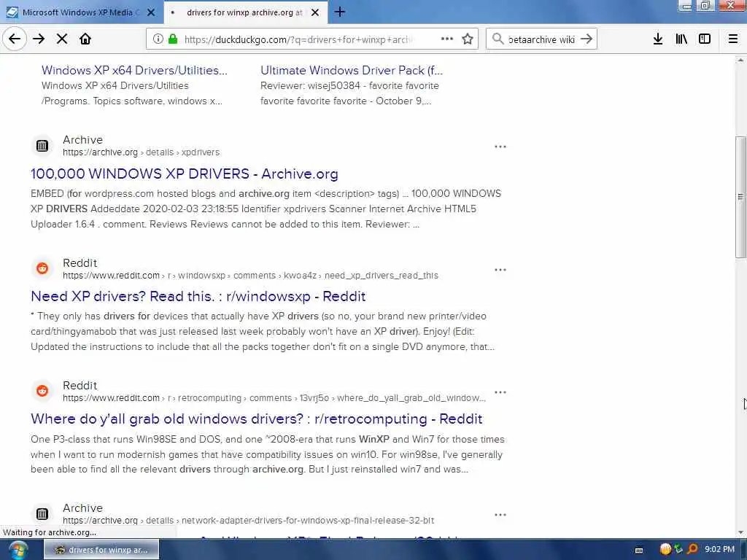This screenshot has height=560, width=747.
Task: Click the vertical scrollbar thumb
Action: click(x=740, y=197)
